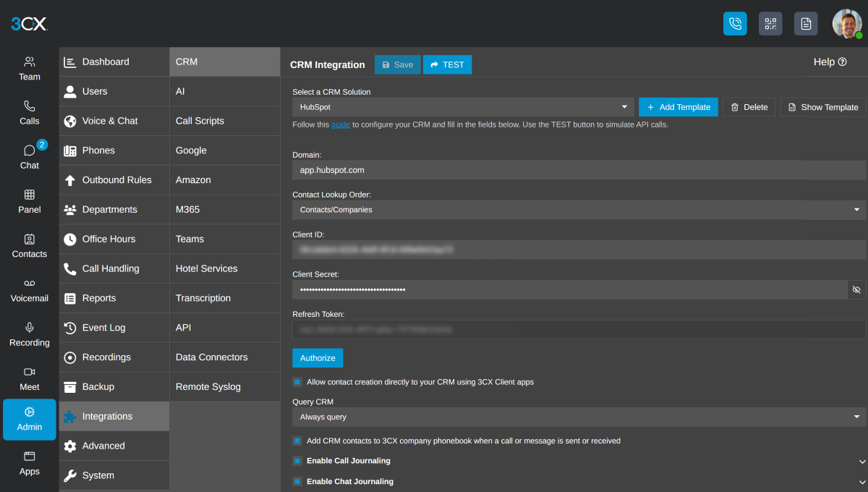The height and width of the screenshot is (492, 868).
Task: Open Amazon integration tab
Action: (x=225, y=180)
